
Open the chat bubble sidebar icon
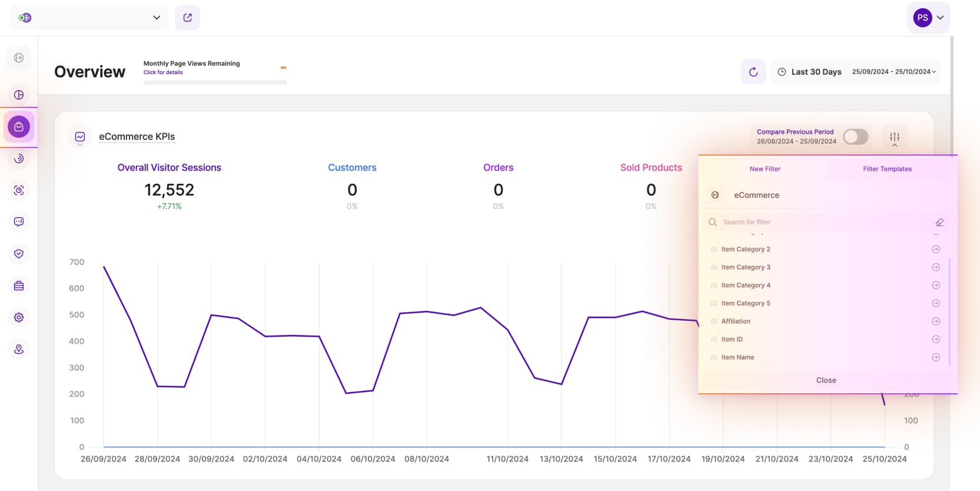pos(19,222)
